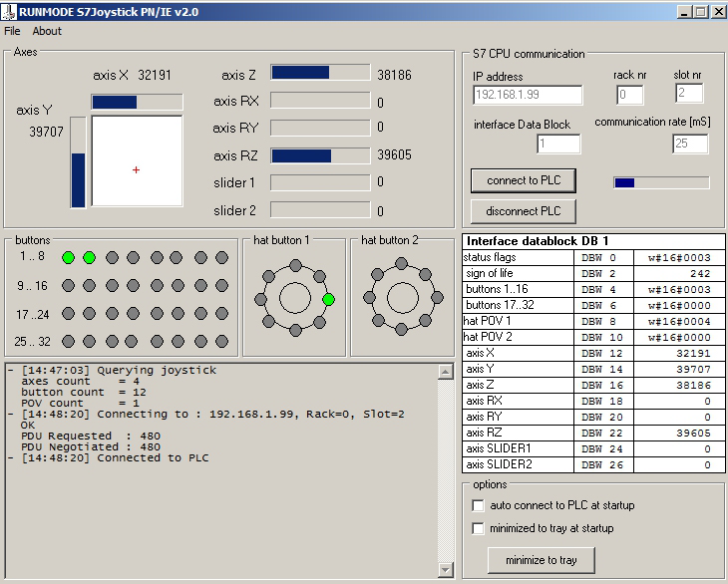Screen dimensions: 728x584
Task: Click the log scrollbar down arrow
Action: [x=446, y=570]
